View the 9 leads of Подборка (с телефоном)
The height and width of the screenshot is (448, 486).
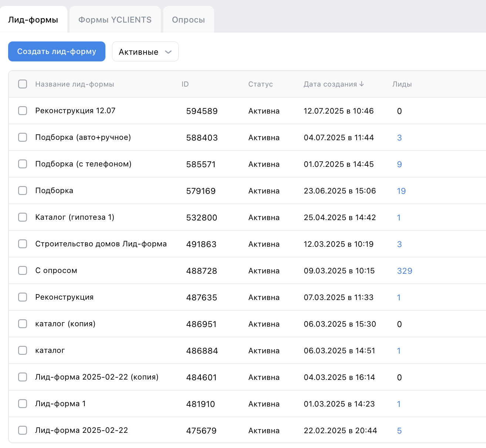399,164
